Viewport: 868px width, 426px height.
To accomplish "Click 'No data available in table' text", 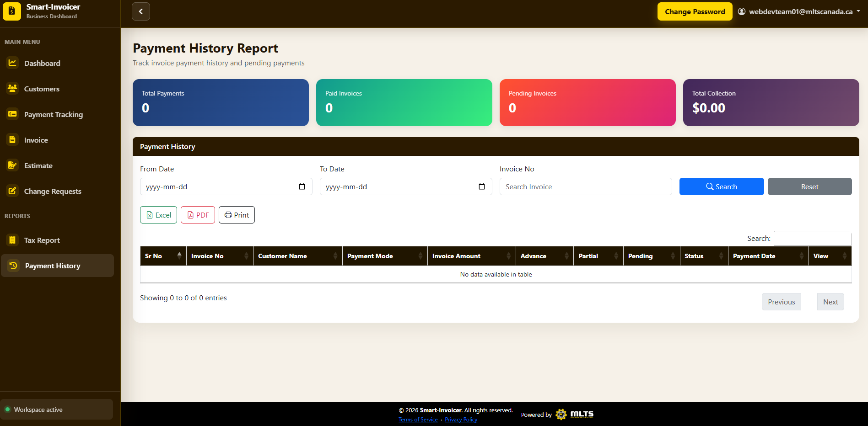I will (x=496, y=274).
